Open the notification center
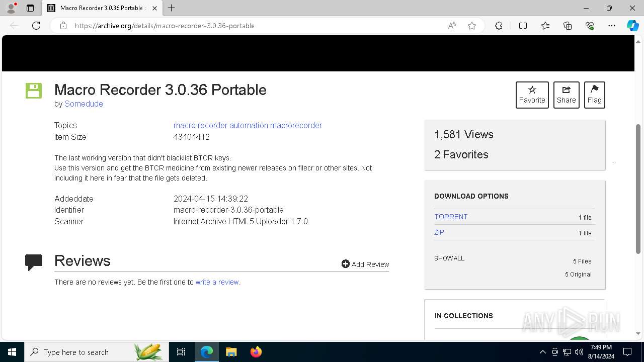 627,352
